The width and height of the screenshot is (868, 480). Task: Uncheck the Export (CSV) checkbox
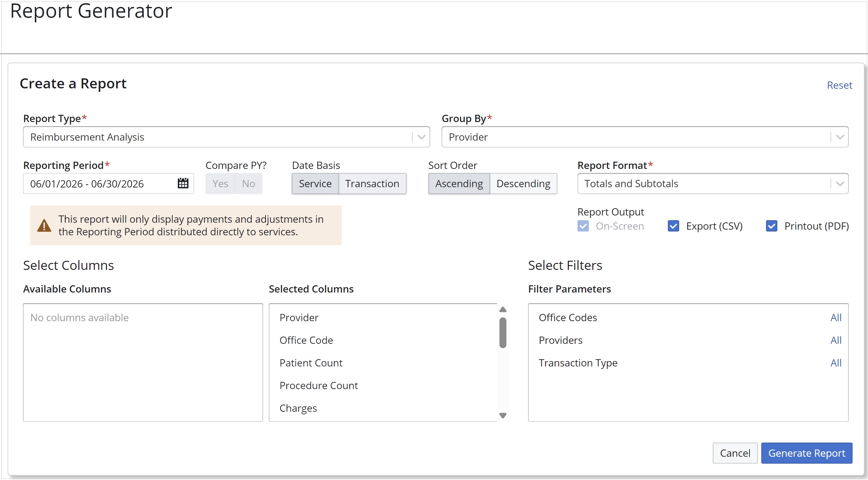(673, 226)
